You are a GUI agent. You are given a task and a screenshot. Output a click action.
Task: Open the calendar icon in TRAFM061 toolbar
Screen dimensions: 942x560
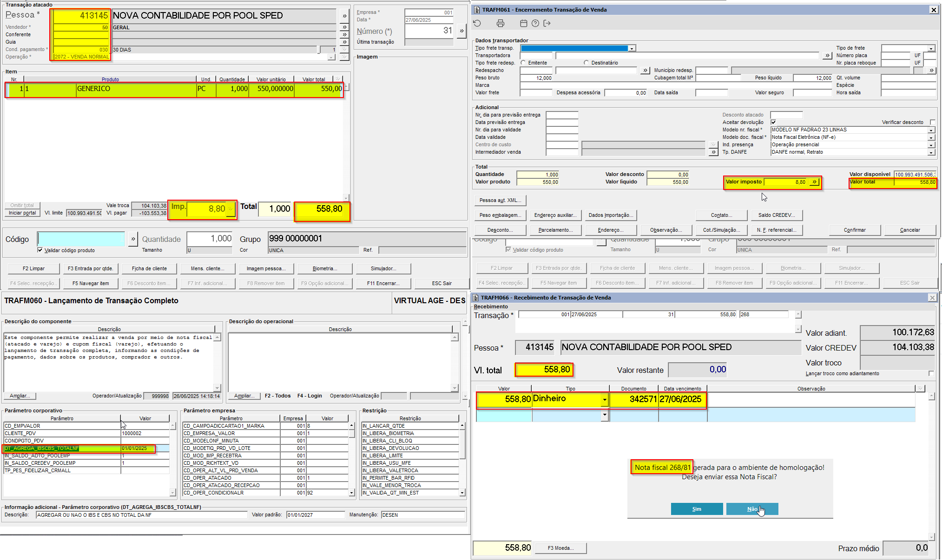pyautogui.click(x=524, y=23)
